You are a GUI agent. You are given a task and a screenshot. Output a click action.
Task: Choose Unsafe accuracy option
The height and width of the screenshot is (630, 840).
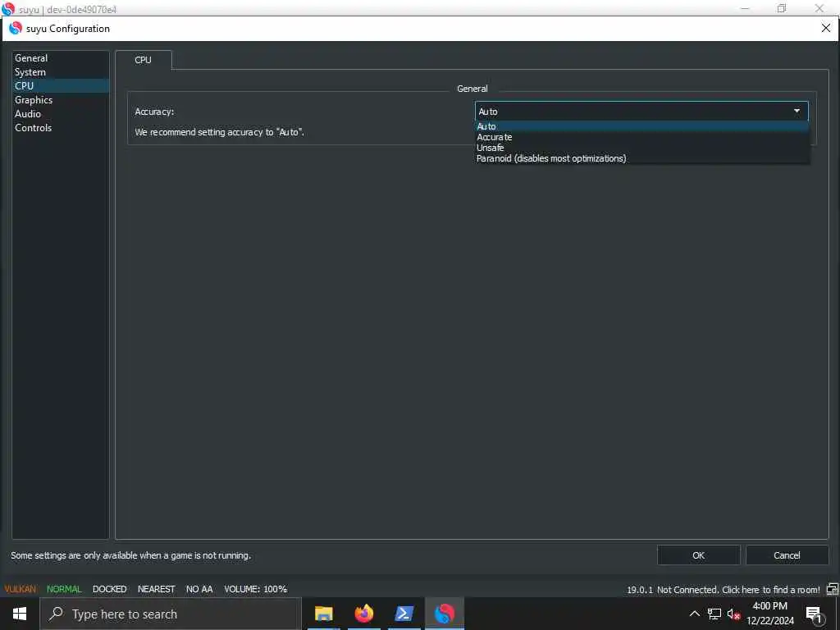pos(641,148)
